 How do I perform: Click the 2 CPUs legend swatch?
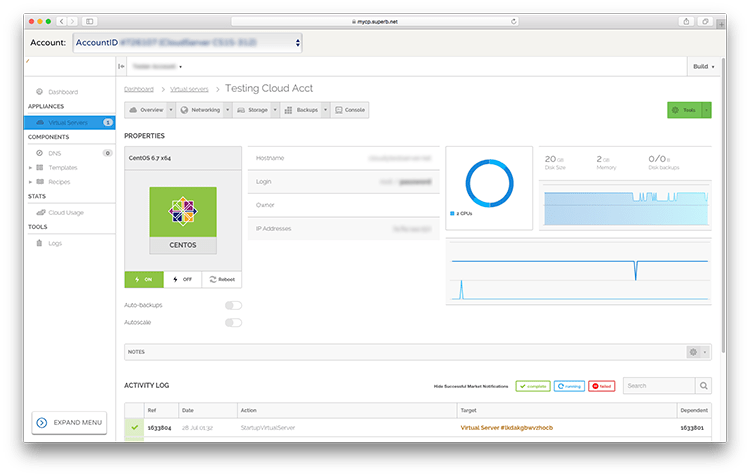click(452, 213)
